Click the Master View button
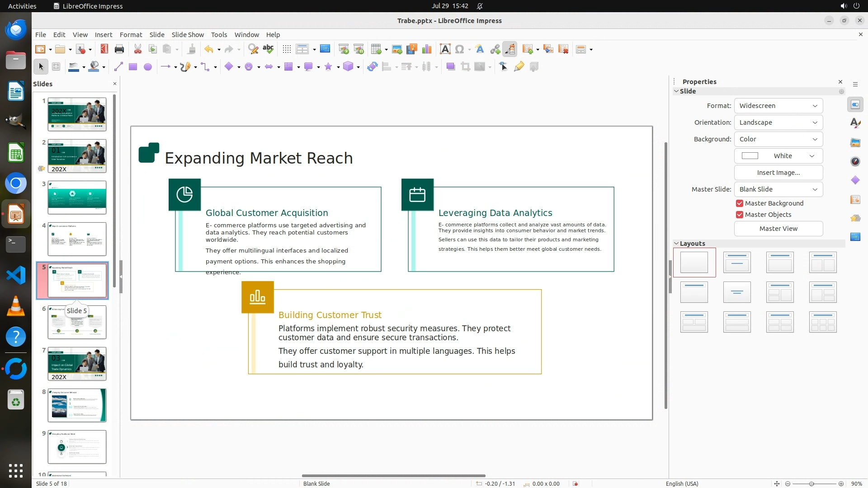 tap(778, 229)
